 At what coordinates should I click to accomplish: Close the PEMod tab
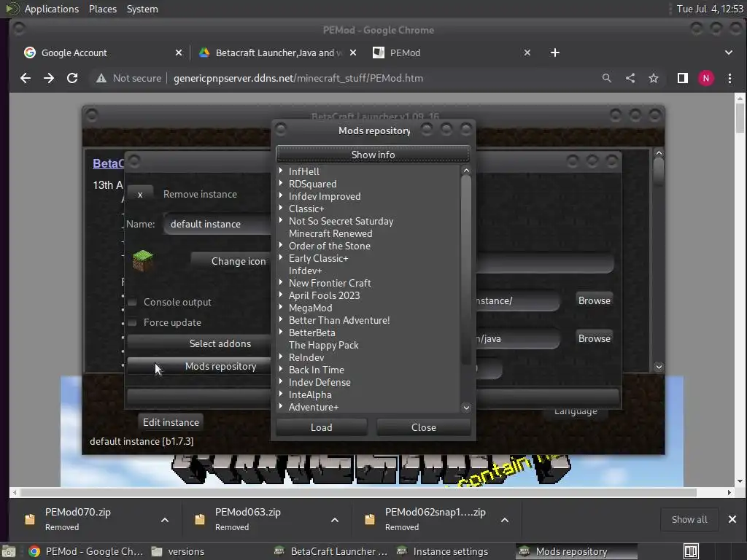[x=527, y=52]
